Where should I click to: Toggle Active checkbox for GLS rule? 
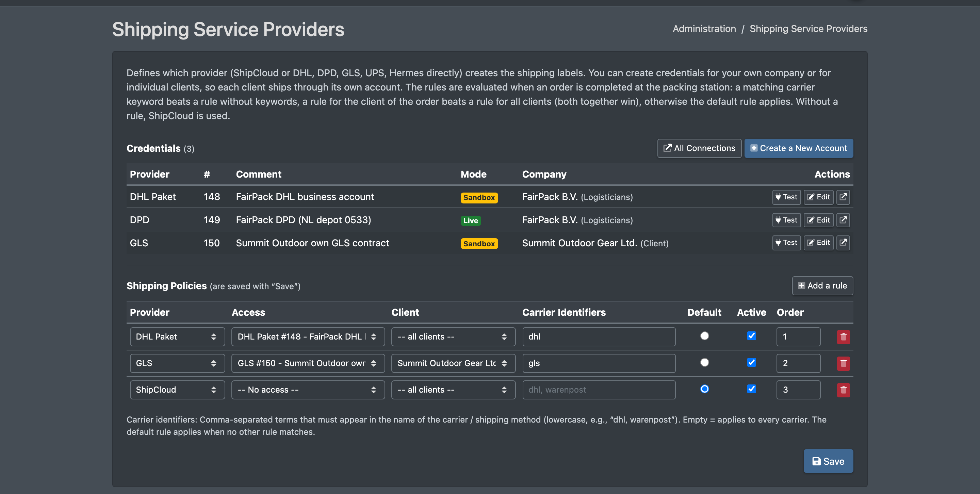coord(751,362)
